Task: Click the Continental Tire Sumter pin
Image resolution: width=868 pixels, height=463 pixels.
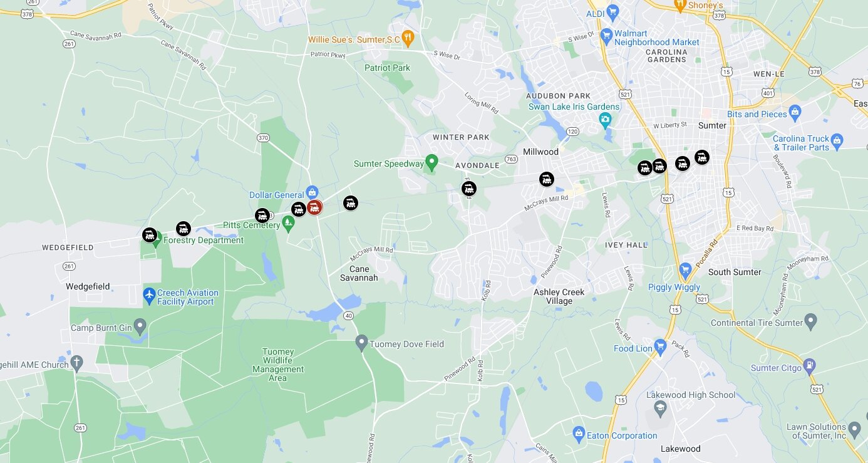Action: 812,323
